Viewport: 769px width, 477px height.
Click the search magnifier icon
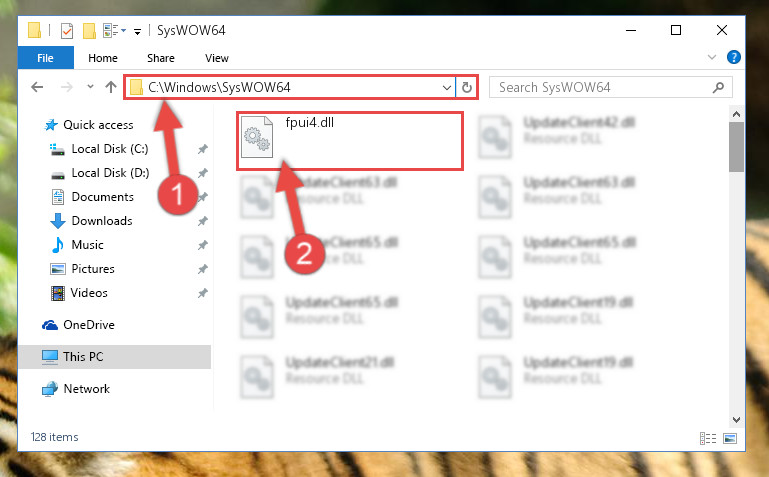pos(718,88)
